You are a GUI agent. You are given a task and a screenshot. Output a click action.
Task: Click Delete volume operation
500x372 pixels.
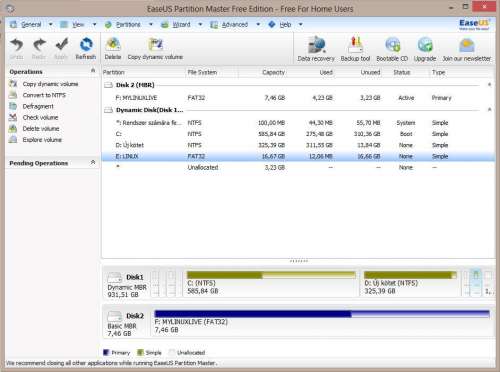[x=41, y=128]
